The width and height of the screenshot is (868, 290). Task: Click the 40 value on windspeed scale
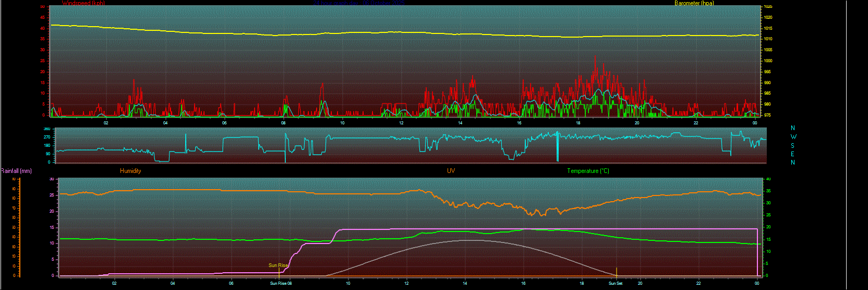43,28
